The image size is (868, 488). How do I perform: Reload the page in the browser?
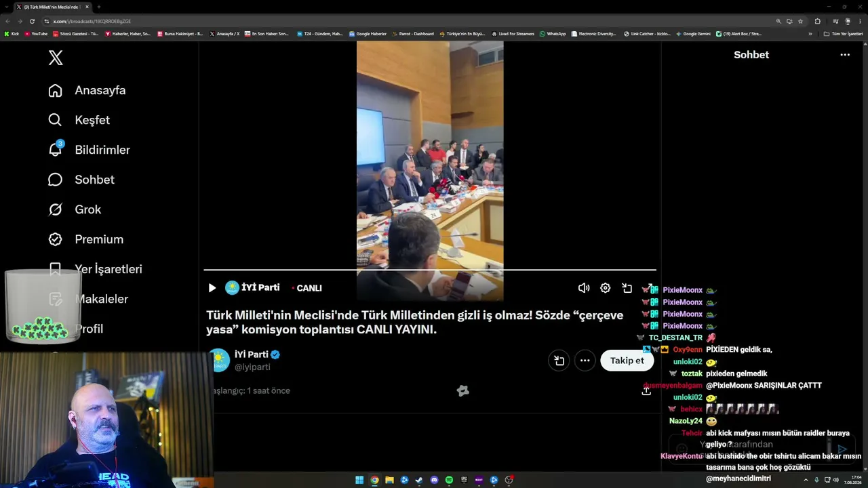click(x=32, y=21)
